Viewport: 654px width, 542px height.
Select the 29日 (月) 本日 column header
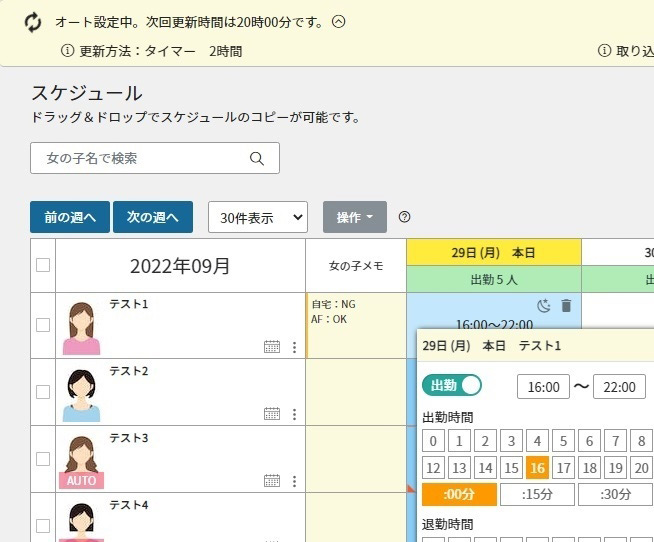tap(493, 251)
